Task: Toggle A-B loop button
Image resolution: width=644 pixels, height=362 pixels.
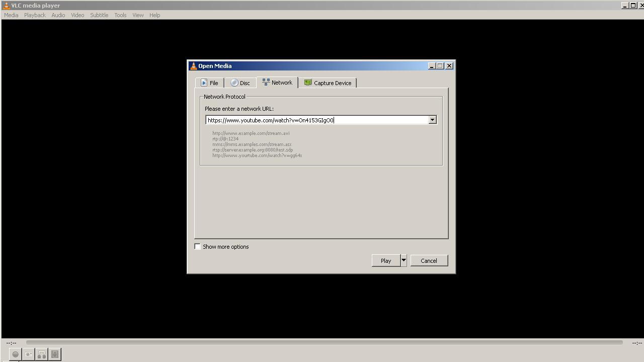Action: click(42, 354)
